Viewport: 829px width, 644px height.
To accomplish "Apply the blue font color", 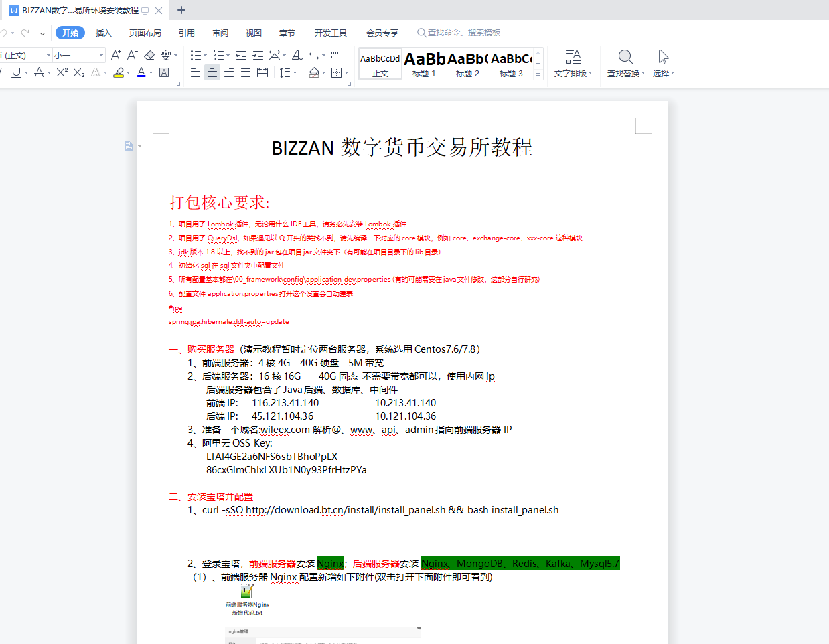I will pyautogui.click(x=141, y=72).
